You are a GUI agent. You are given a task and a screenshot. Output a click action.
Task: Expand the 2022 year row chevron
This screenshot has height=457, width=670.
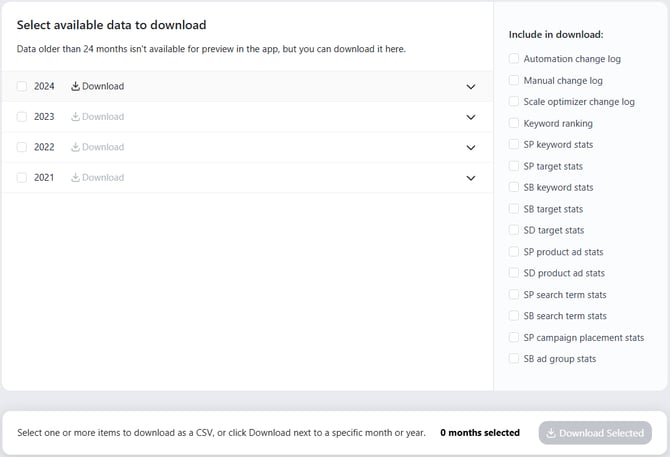470,147
